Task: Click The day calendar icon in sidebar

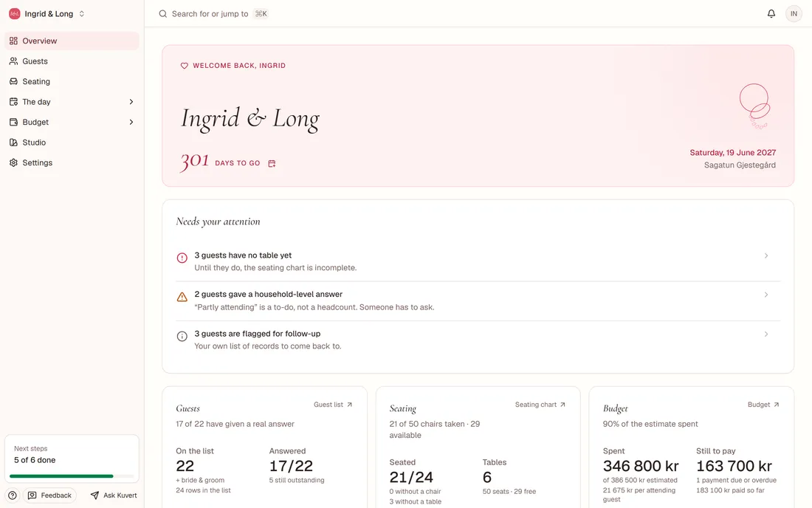Action: pyautogui.click(x=13, y=101)
